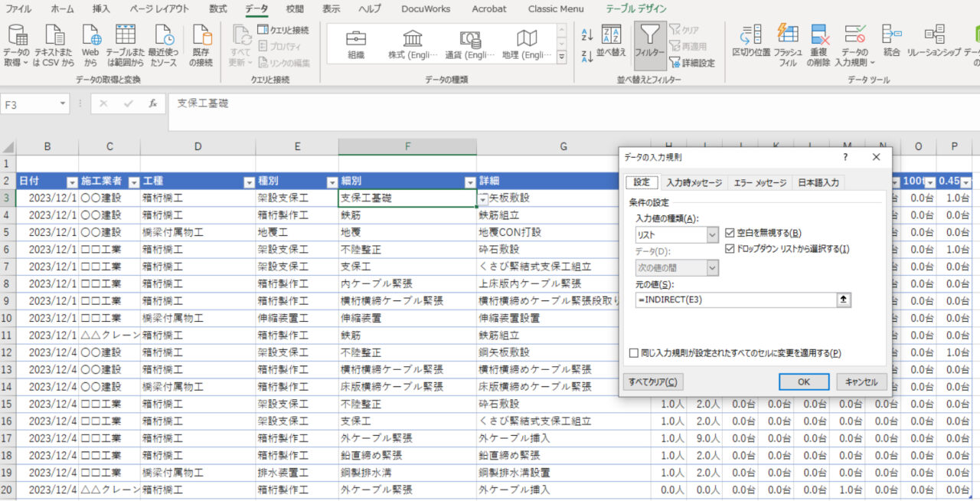Select the 地理 (Geography) data type

click(x=527, y=44)
